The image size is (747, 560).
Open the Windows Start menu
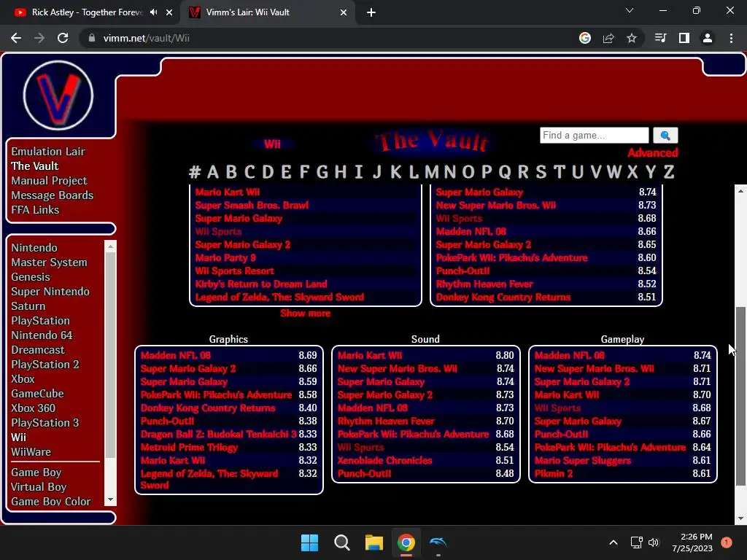[x=309, y=542]
